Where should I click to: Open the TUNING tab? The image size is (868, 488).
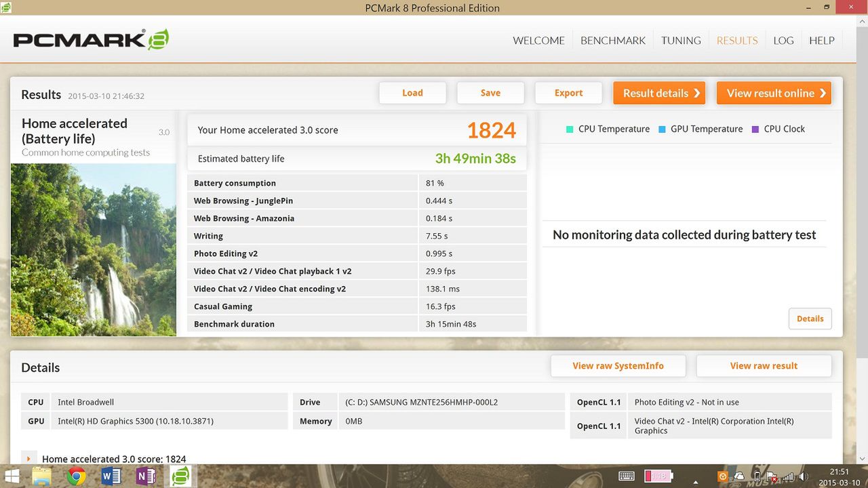[x=681, y=41]
